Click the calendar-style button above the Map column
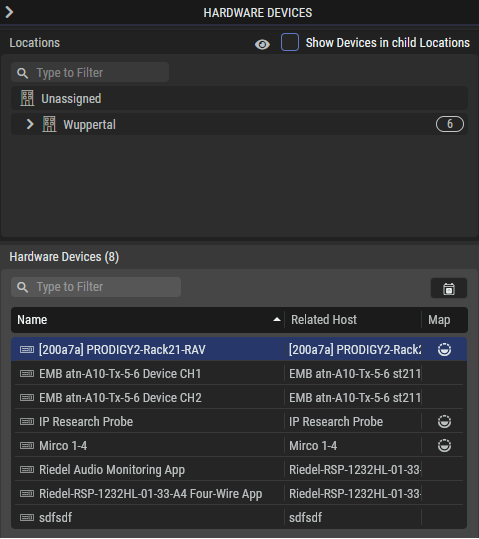This screenshot has width=479, height=539. [x=449, y=288]
